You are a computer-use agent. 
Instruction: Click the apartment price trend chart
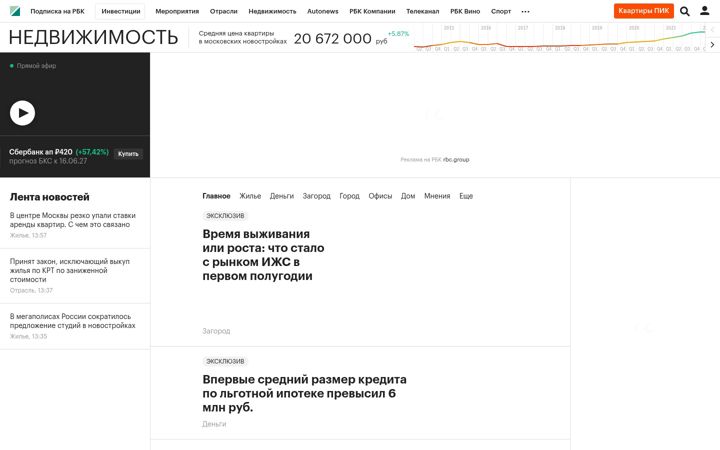pyautogui.click(x=560, y=38)
